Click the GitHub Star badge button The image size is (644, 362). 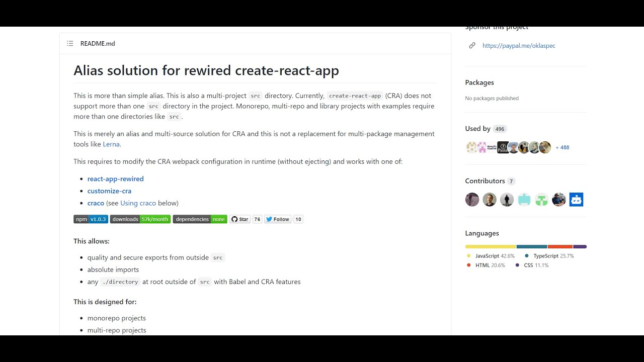[x=240, y=219]
